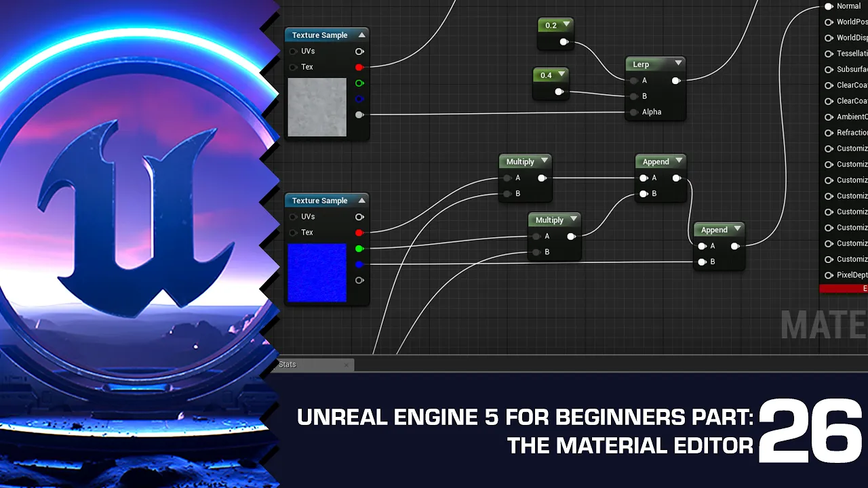Click the lower Append node's output pin
868x488 pixels.
click(x=735, y=246)
